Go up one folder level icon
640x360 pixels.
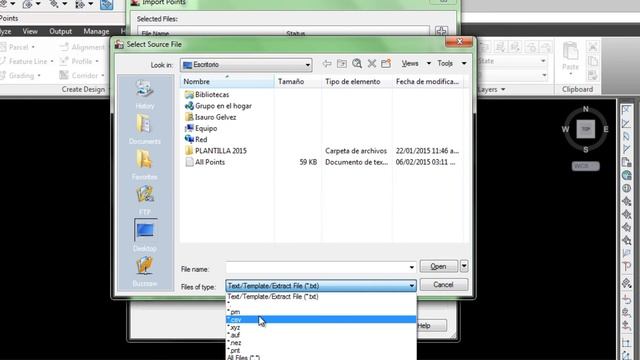coord(342,64)
